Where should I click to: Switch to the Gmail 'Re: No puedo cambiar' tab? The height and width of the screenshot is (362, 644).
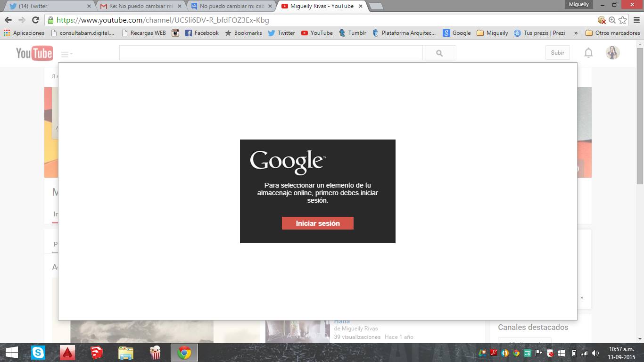140,6
